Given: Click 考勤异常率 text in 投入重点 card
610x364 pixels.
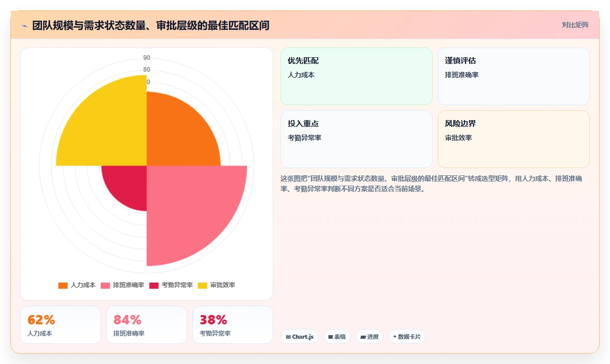Looking at the screenshot, I should tap(304, 138).
